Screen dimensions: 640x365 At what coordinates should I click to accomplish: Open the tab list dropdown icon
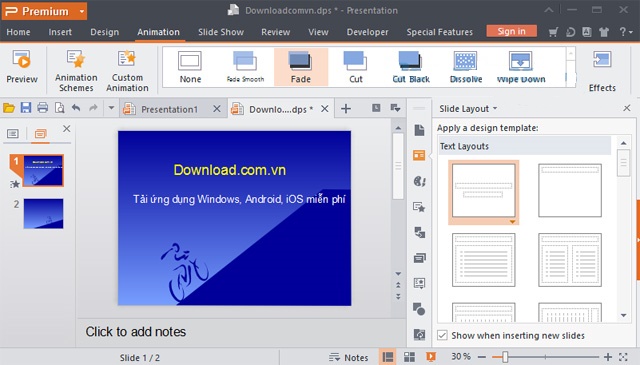click(395, 108)
